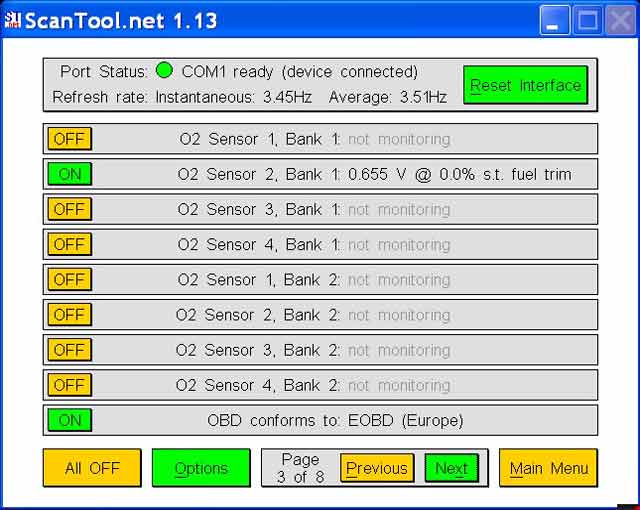Go to the Previous sensor page
Screen dimensions: 640x510
pyautogui.click(x=376, y=468)
